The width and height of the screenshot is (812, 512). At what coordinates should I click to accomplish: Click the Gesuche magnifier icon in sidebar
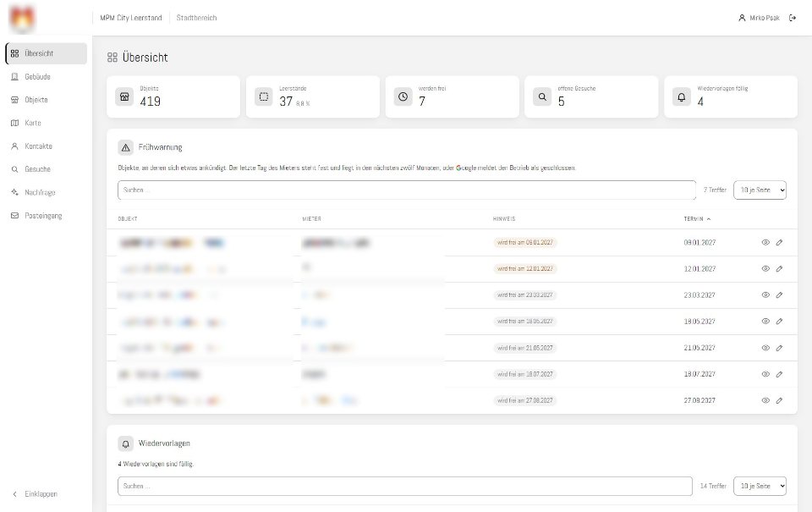(x=14, y=169)
